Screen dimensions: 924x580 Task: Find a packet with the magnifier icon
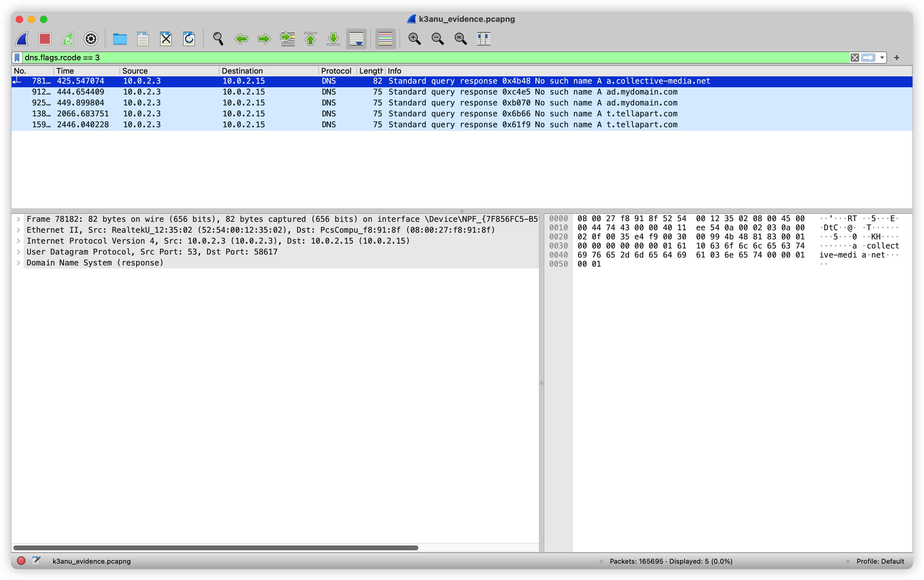tap(218, 39)
